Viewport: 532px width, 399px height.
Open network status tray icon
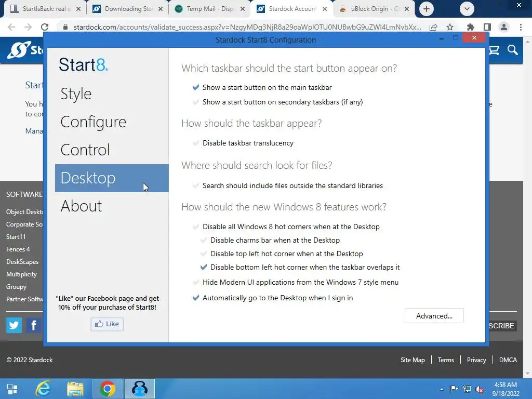tap(467, 389)
